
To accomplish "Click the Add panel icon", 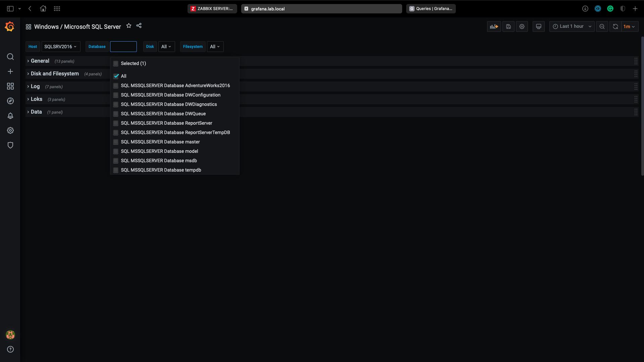I will (x=494, y=26).
